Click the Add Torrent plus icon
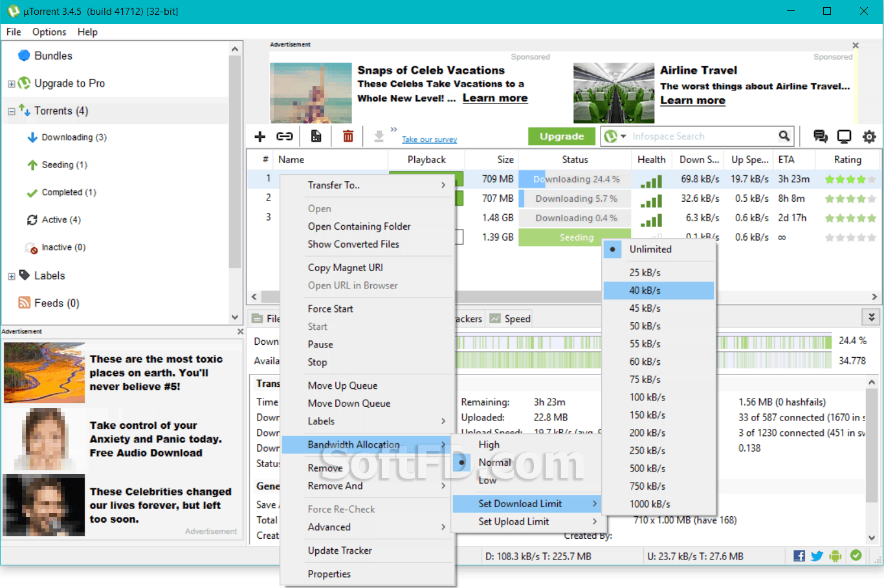Screen dimensions: 884x588 [260, 136]
